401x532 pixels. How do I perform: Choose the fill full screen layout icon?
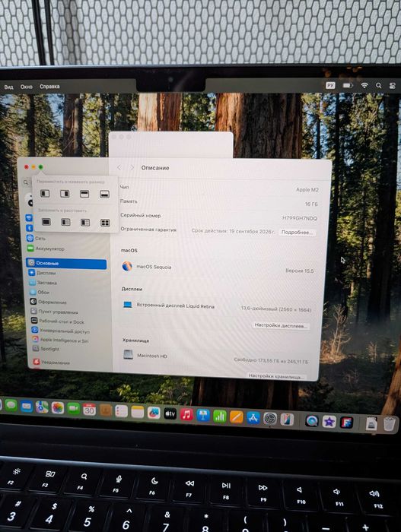pyautogui.click(x=46, y=222)
